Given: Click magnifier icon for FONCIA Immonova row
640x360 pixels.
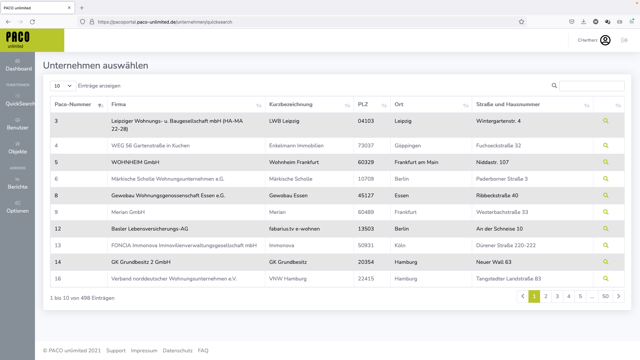Looking at the screenshot, I should tap(605, 245).
